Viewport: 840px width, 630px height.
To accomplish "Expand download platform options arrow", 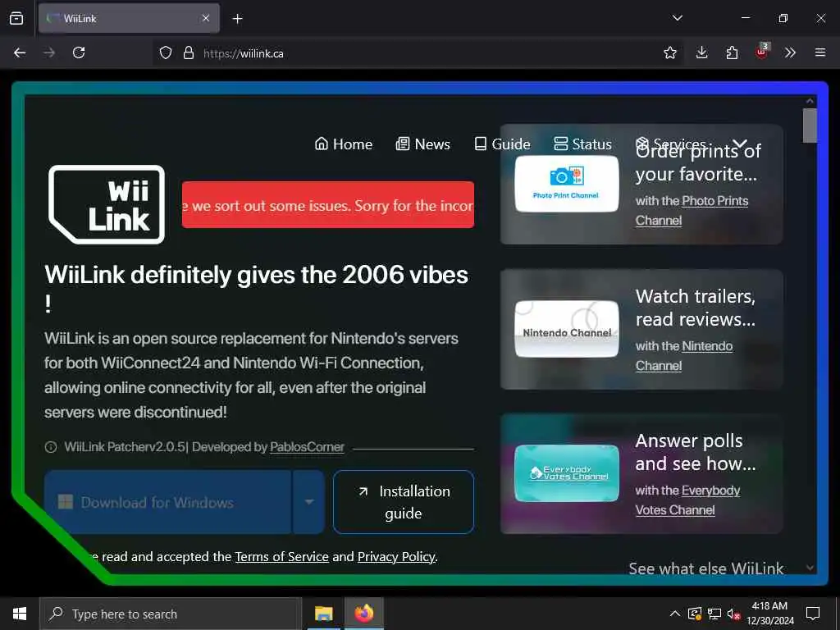I will [x=309, y=502].
